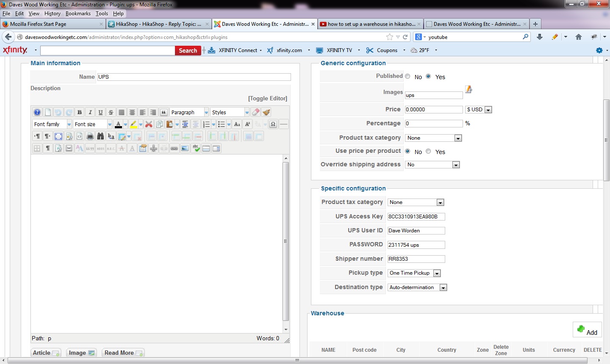610x364 pixels.
Task: Cut selection using scissors icon
Action: point(149,124)
